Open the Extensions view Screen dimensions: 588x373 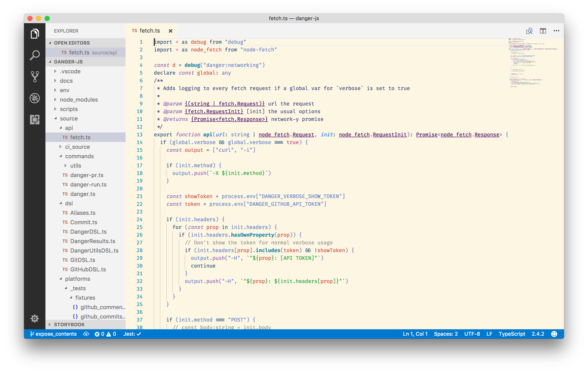pyautogui.click(x=34, y=119)
